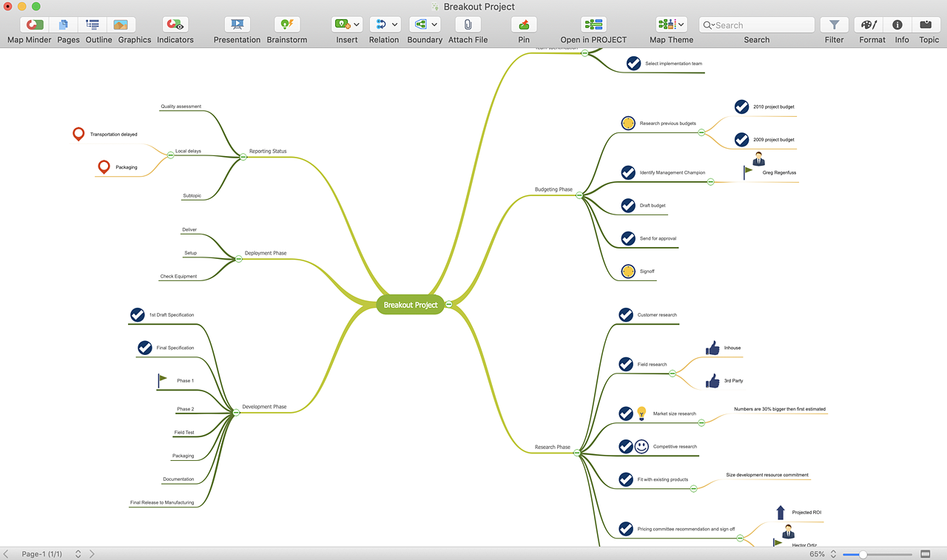Collapse the Budgeting Phase branch
The image size is (947, 560).
point(579,195)
